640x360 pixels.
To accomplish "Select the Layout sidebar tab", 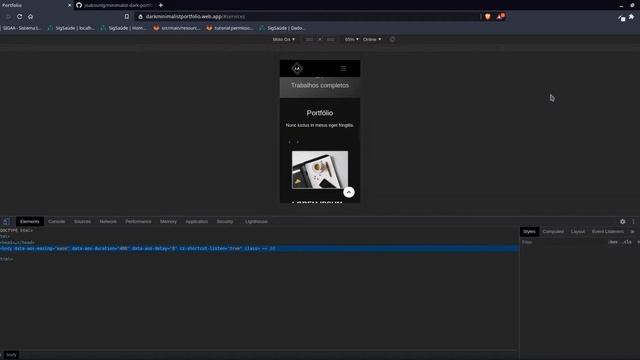I will (578, 232).
